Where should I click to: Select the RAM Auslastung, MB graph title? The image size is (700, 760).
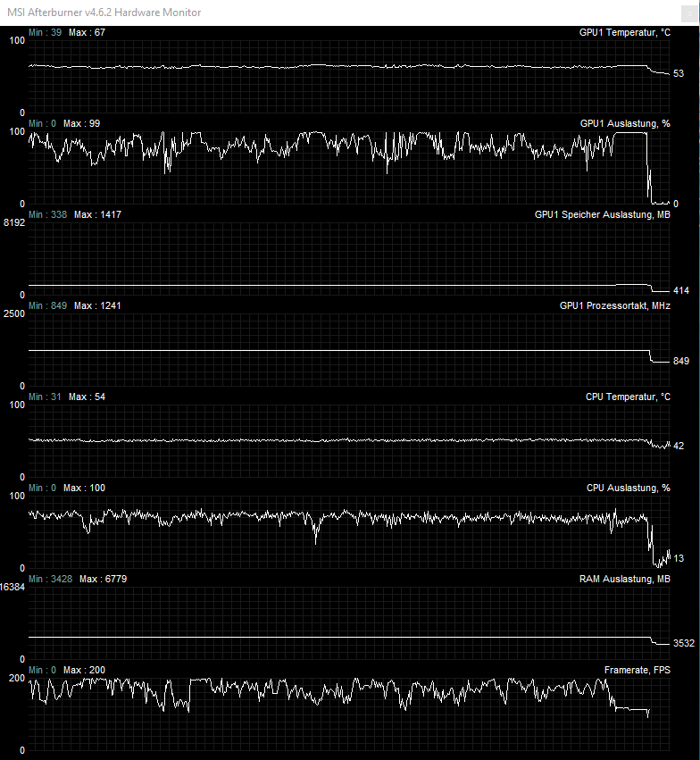[x=624, y=580]
